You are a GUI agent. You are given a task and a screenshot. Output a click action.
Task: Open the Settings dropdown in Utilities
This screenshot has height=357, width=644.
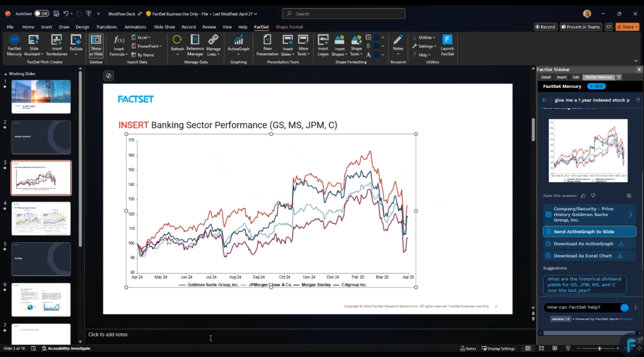(x=425, y=46)
